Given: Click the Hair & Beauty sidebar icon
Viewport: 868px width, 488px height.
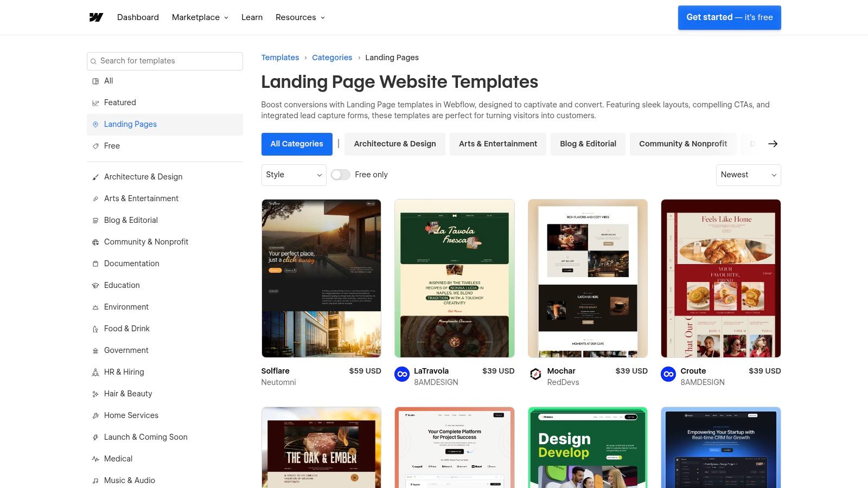Looking at the screenshot, I should (x=95, y=394).
